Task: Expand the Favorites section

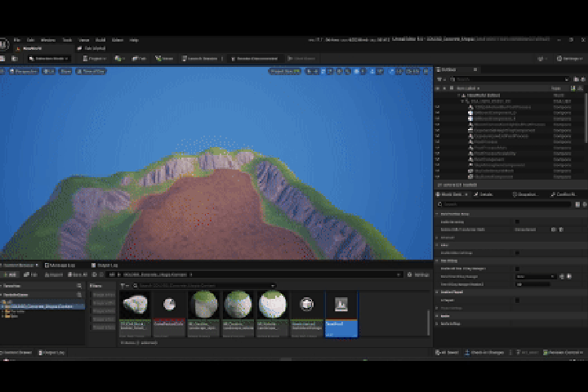Action: pos(11,286)
